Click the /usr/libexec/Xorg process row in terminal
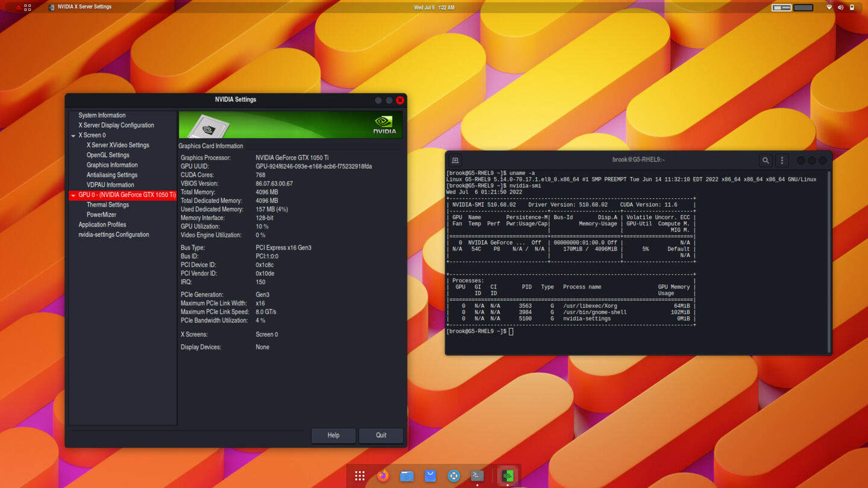 click(571, 306)
